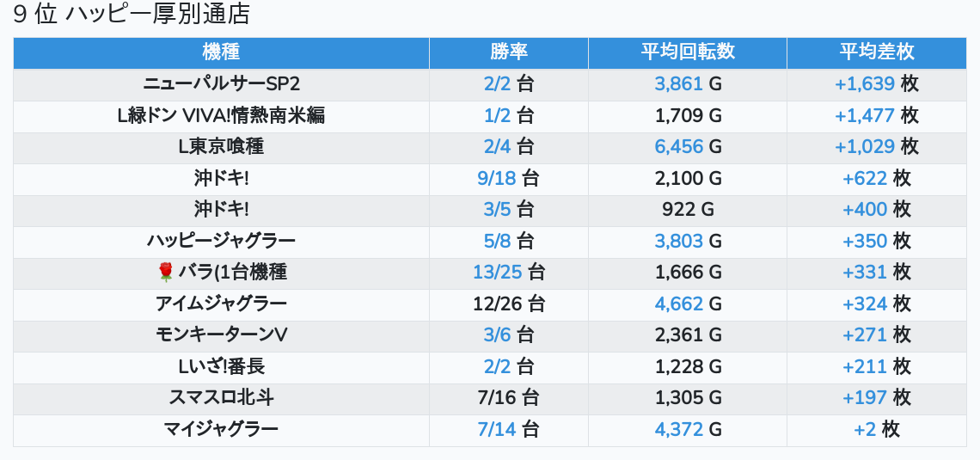Click the 9位 ハッピー厚別通店 heading
Screen dimensions: 980x460
coord(132,15)
